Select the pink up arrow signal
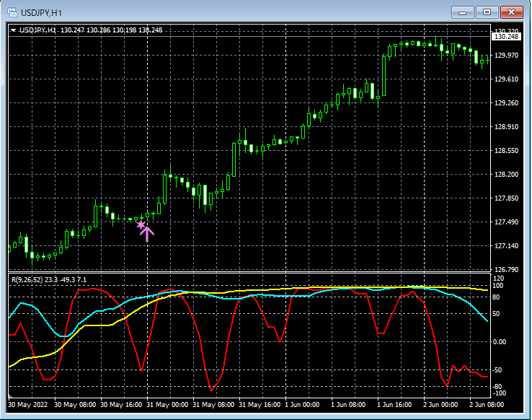This screenshot has width=532, height=420. tap(147, 232)
